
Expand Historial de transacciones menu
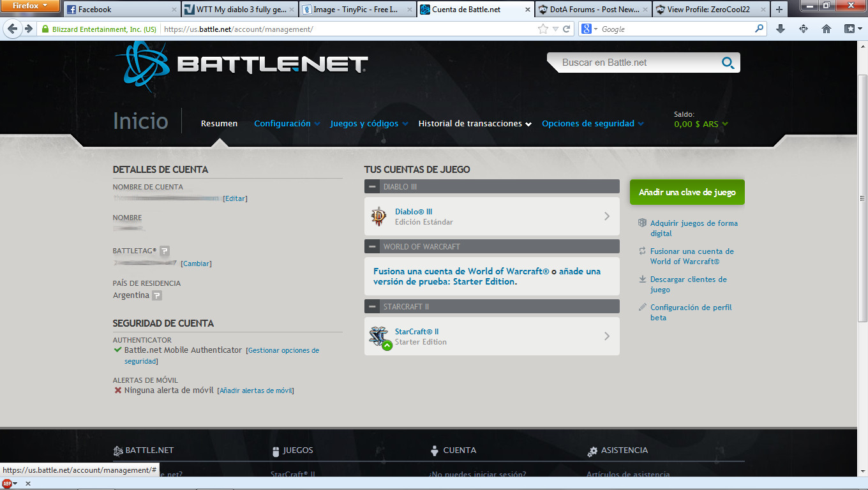[475, 124]
